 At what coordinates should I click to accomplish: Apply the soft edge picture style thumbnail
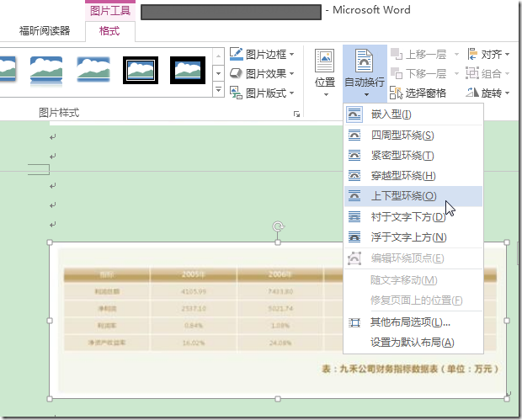pyautogui.click(x=93, y=70)
